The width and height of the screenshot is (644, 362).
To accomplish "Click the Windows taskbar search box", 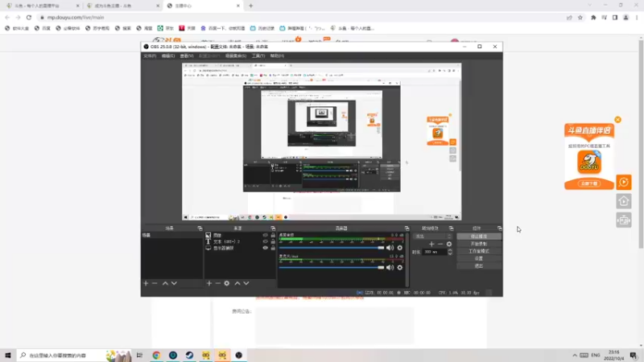I will click(74, 355).
